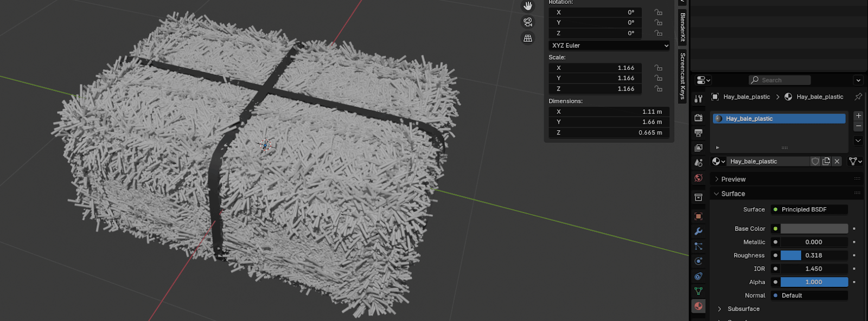
Task: Click the Tool properties tab icon
Action: click(x=698, y=99)
